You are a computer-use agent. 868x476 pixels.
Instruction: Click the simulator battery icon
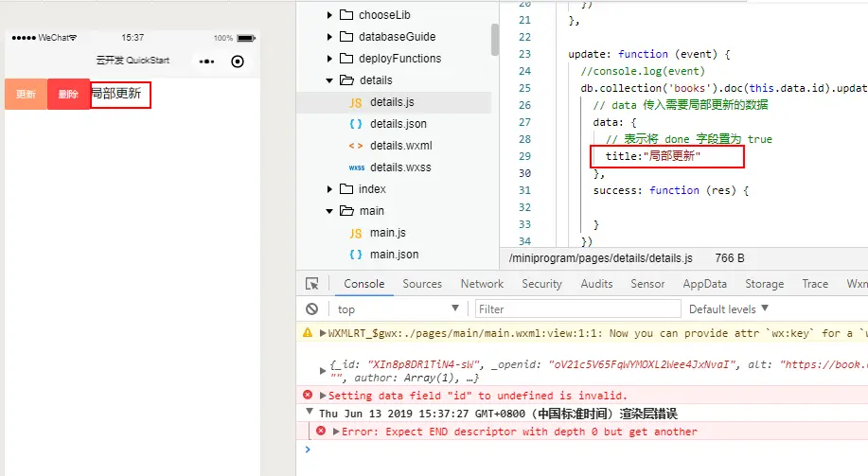[x=246, y=38]
